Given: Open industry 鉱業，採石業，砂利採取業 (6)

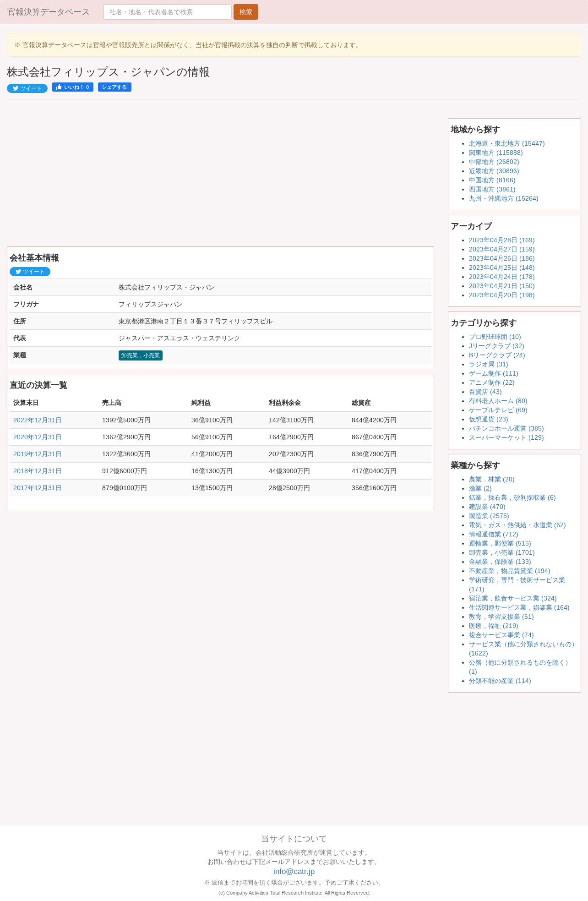Looking at the screenshot, I should coord(512,497).
